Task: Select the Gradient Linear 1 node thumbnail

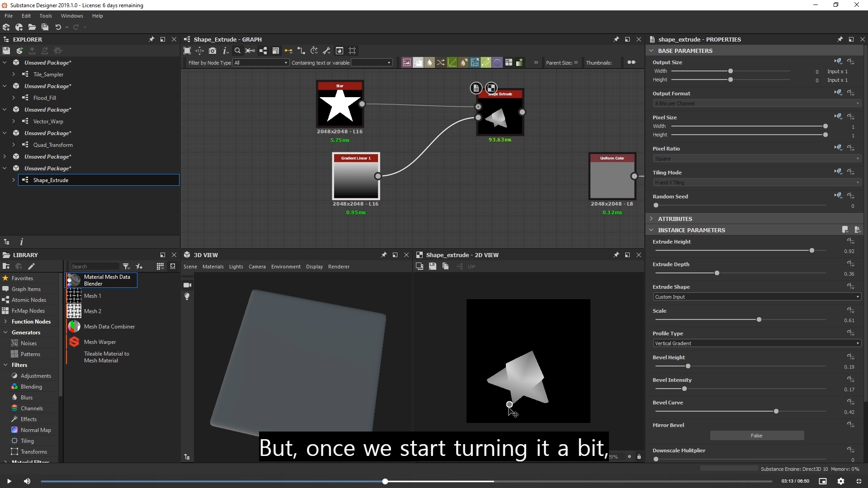Action: pyautogui.click(x=356, y=180)
